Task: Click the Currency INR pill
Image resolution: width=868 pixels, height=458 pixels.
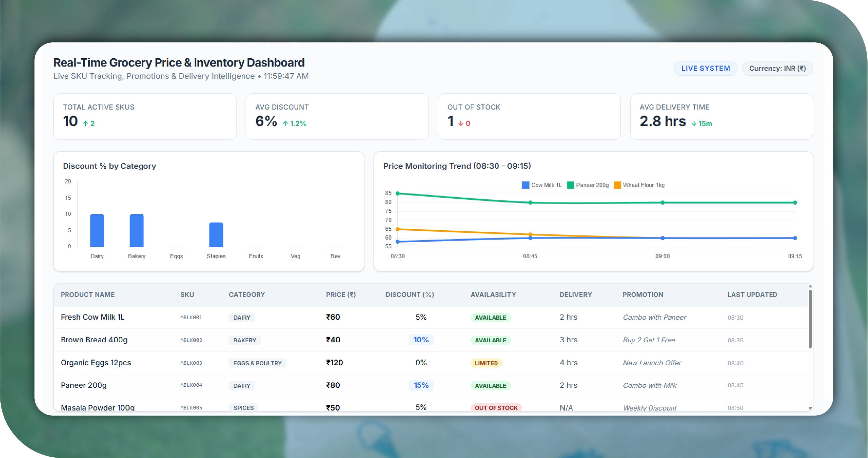Action: coord(777,68)
